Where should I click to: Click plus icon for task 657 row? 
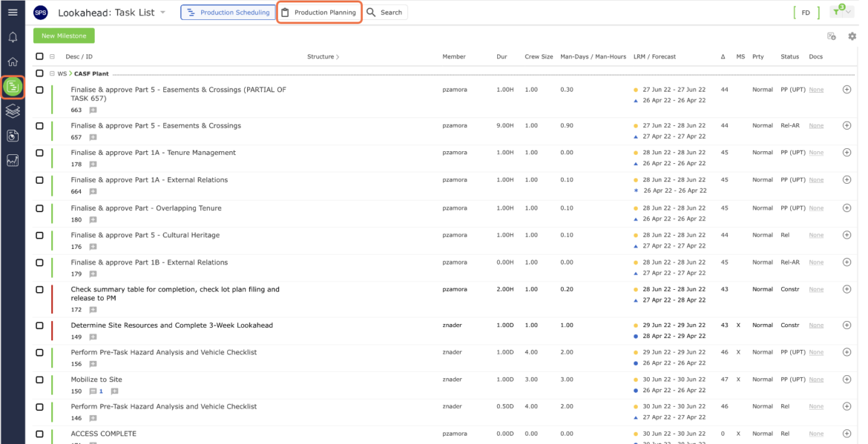(846, 125)
